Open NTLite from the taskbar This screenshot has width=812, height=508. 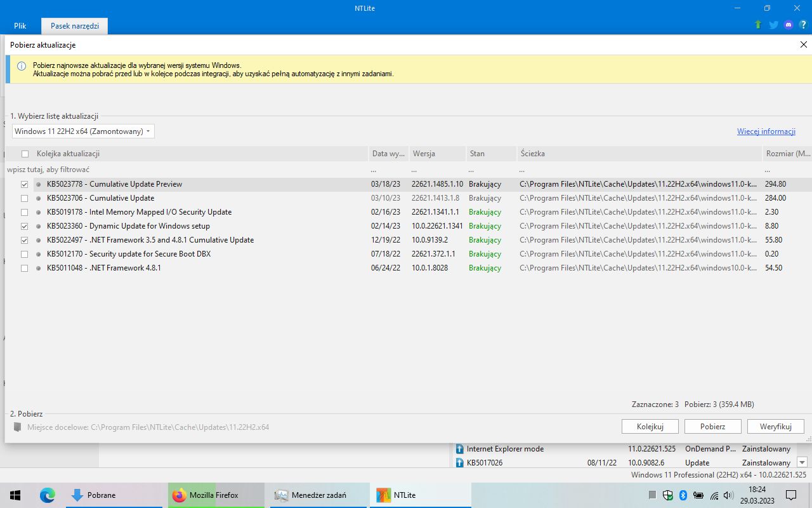click(x=420, y=495)
